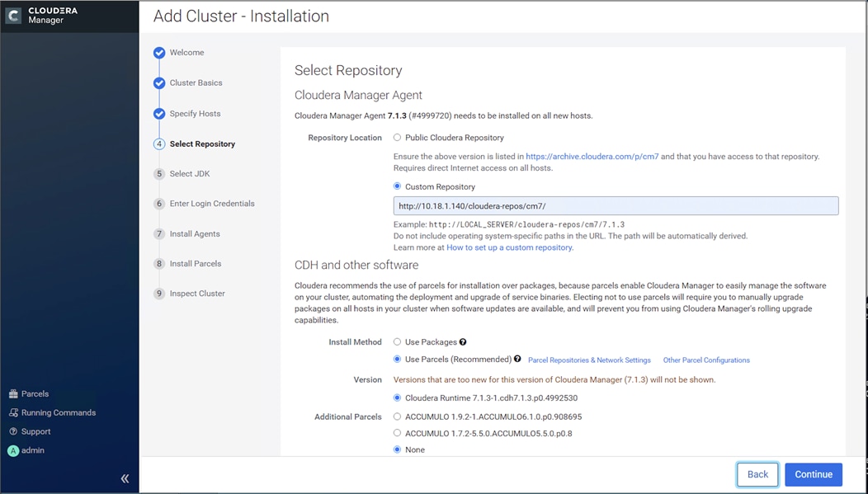The image size is (868, 494).
Task: Click the Specify Hosts step checkmark icon
Action: (x=159, y=114)
